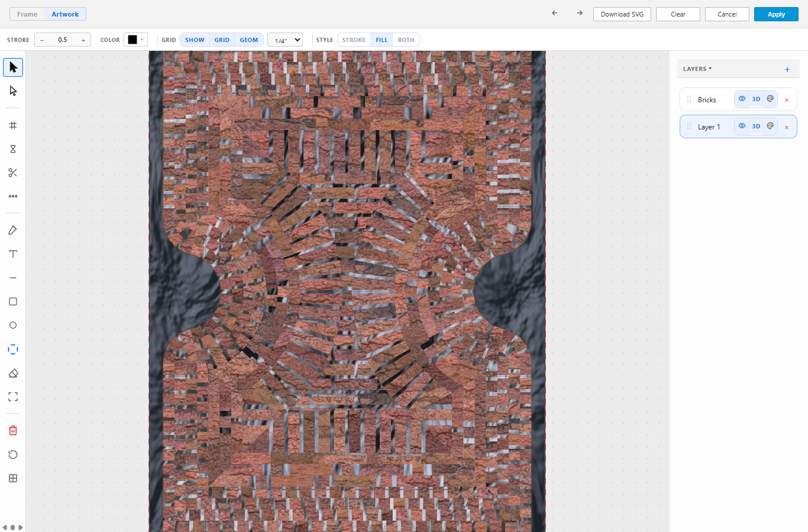Click the rotate reset icon
Viewport: 808px width, 532px height.
coord(13,455)
